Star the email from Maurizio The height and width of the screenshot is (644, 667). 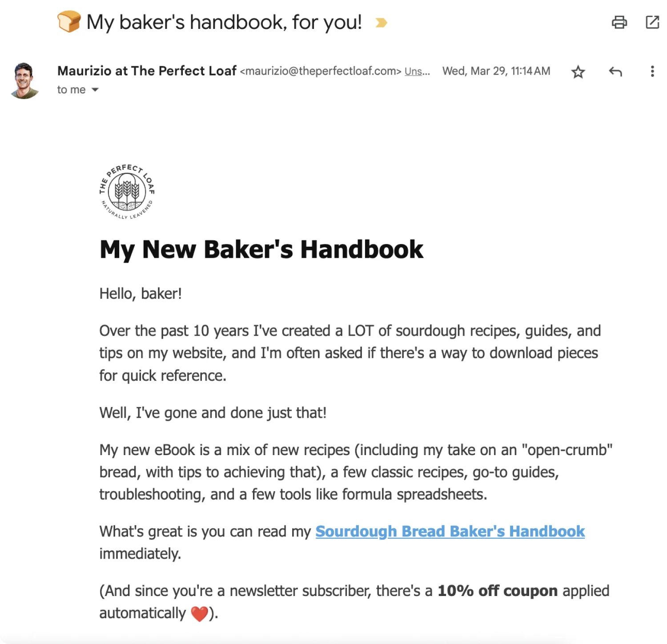(578, 72)
